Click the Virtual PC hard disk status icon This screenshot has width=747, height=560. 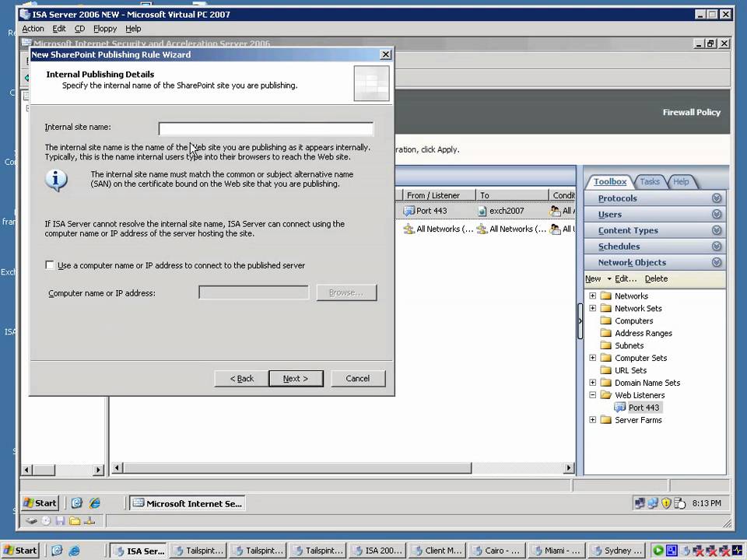coord(31,521)
